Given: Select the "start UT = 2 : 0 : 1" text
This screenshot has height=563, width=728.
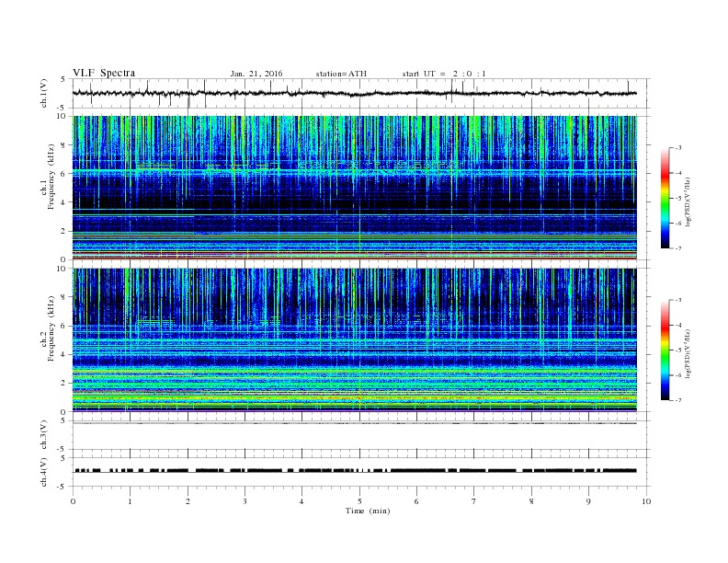Looking at the screenshot, I should pos(444,74).
